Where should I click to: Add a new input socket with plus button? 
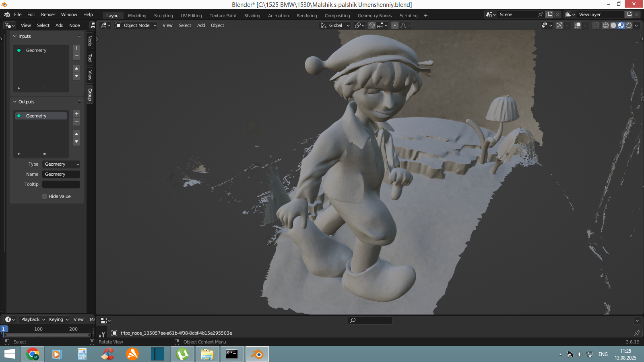tap(76, 48)
